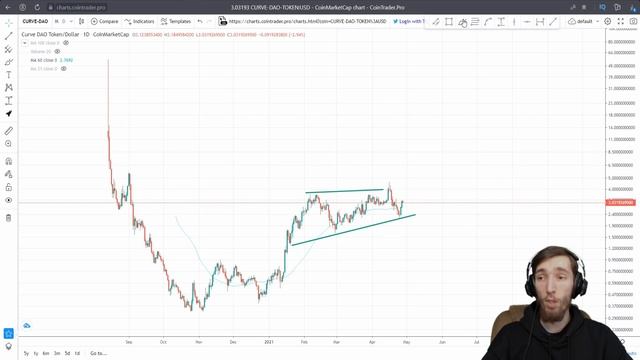Viewport: 640px width, 360px height.
Task: Set chart range to 5d
Action: tap(67, 353)
